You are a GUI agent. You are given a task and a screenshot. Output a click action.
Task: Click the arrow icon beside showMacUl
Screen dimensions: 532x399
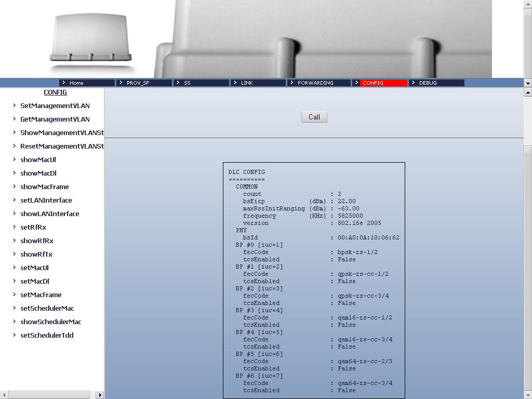point(14,159)
